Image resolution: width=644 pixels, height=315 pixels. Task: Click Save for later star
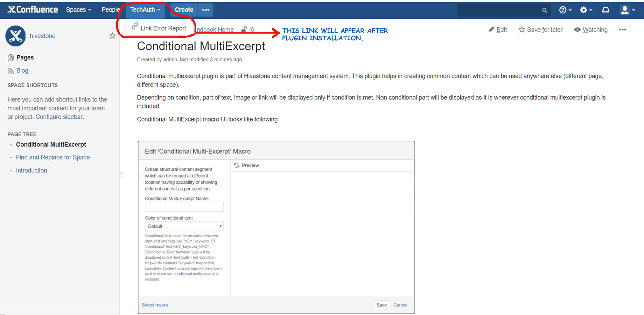pyautogui.click(x=541, y=30)
